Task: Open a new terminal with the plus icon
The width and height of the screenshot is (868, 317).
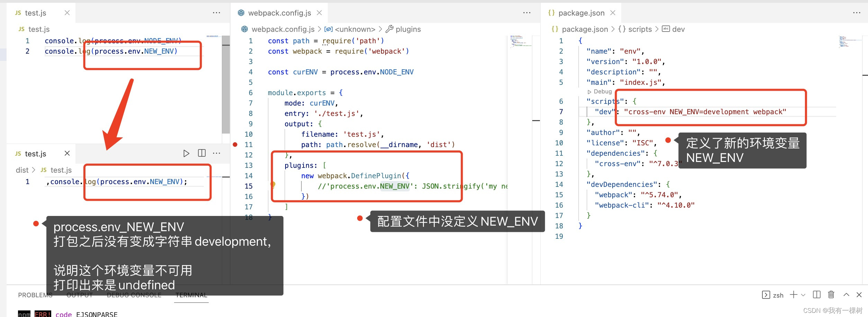Action: 793,295
